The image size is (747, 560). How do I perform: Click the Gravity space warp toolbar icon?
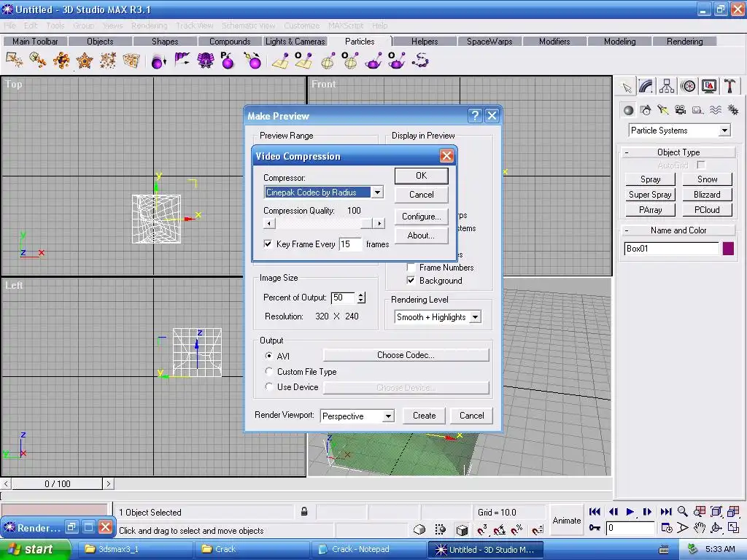[x=158, y=61]
